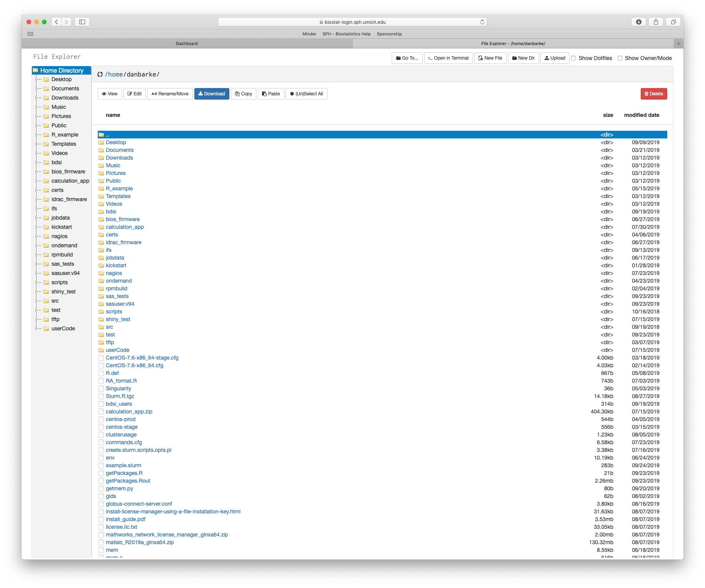Enable Show Owner/Mode
705x588 pixels.
tap(620, 58)
